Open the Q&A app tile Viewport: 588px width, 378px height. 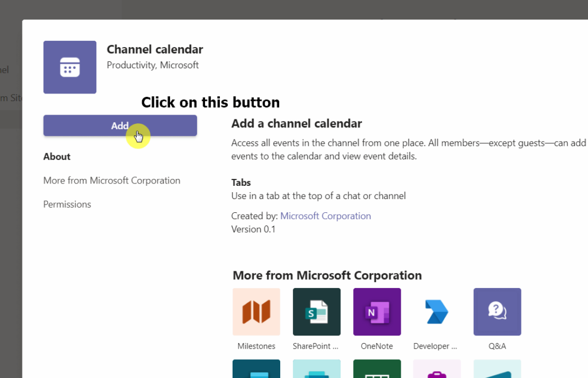point(497,311)
